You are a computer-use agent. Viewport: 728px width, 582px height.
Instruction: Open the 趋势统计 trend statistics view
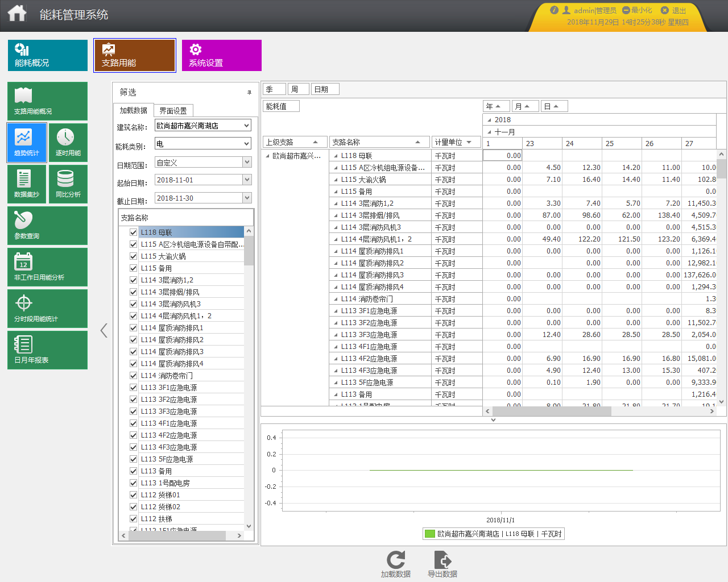click(x=27, y=142)
